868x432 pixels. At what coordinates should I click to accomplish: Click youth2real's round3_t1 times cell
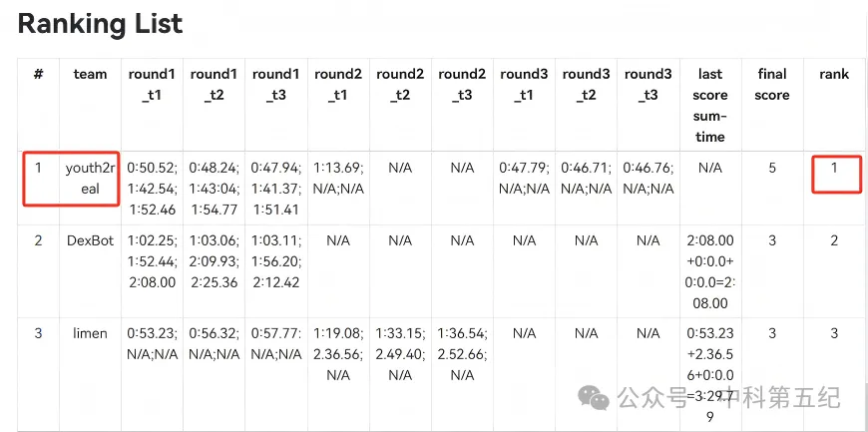[524, 179]
